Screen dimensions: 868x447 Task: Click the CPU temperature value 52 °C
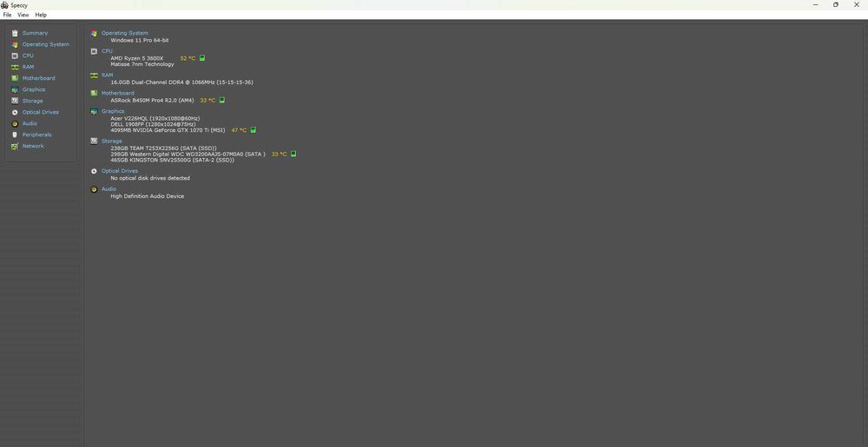(x=187, y=58)
